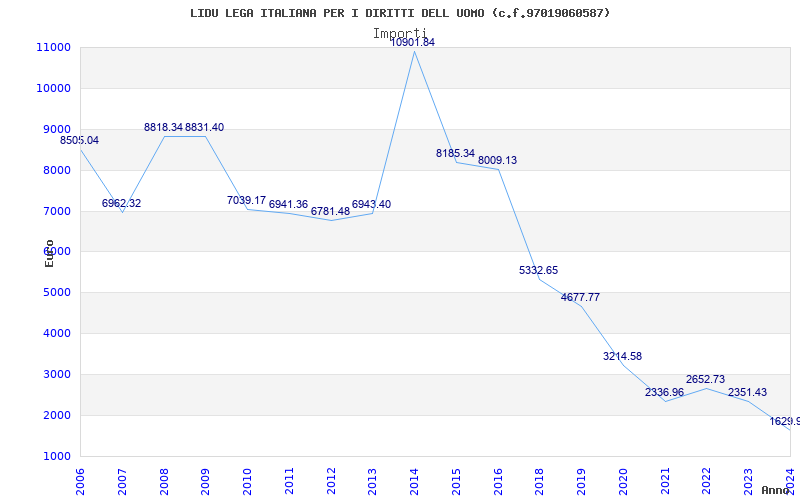Click data label 8185.34
This screenshot has width=800, height=500.
(455, 153)
